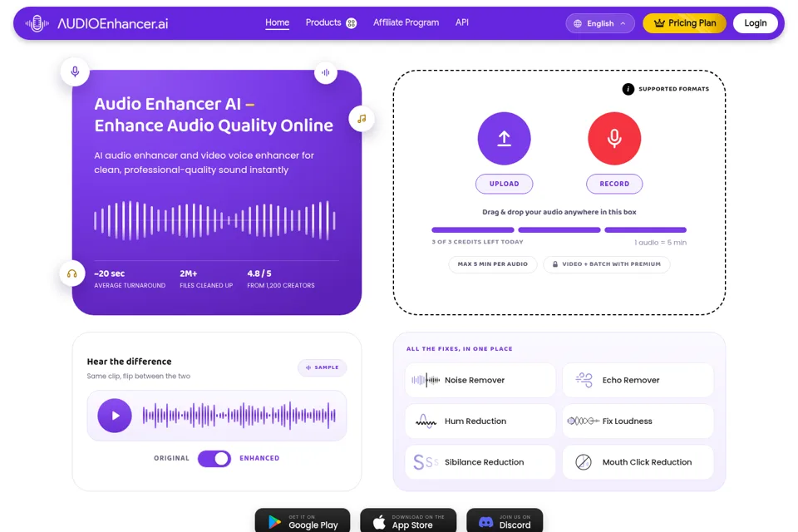Play the sample audio clip
Screen dimensions: 798x532
point(115,416)
